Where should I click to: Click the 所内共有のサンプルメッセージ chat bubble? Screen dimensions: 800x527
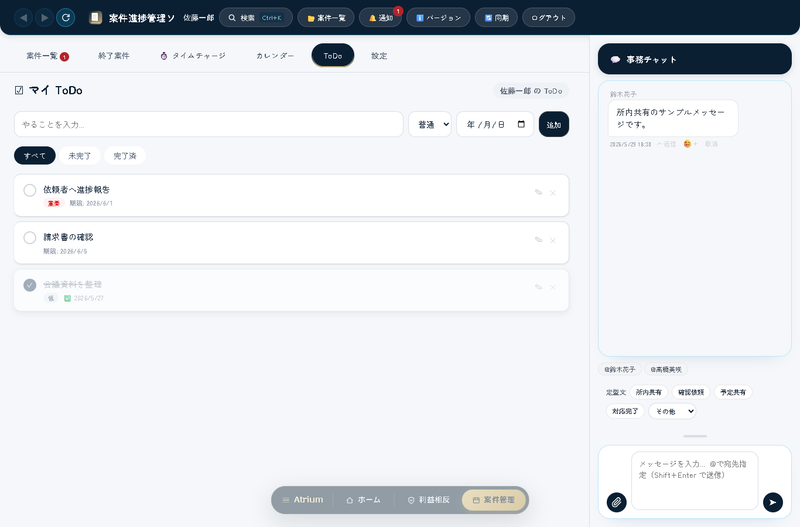click(x=673, y=118)
